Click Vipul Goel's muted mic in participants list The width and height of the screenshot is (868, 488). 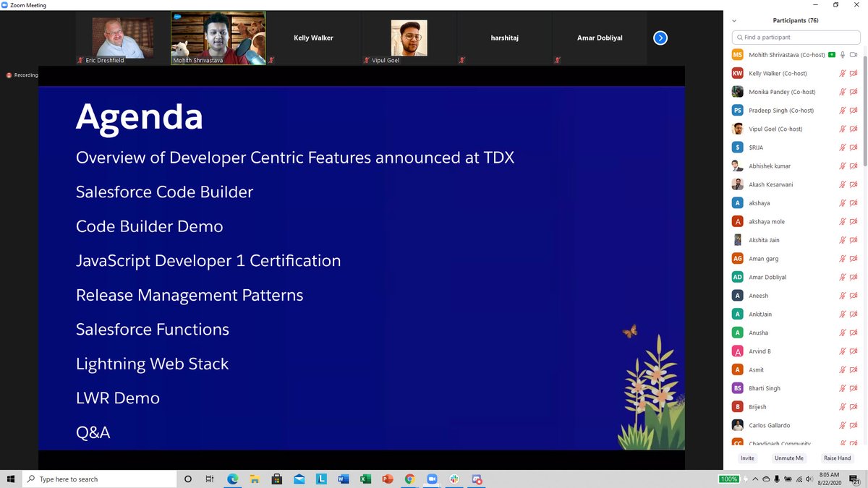(x=843, y=129)
